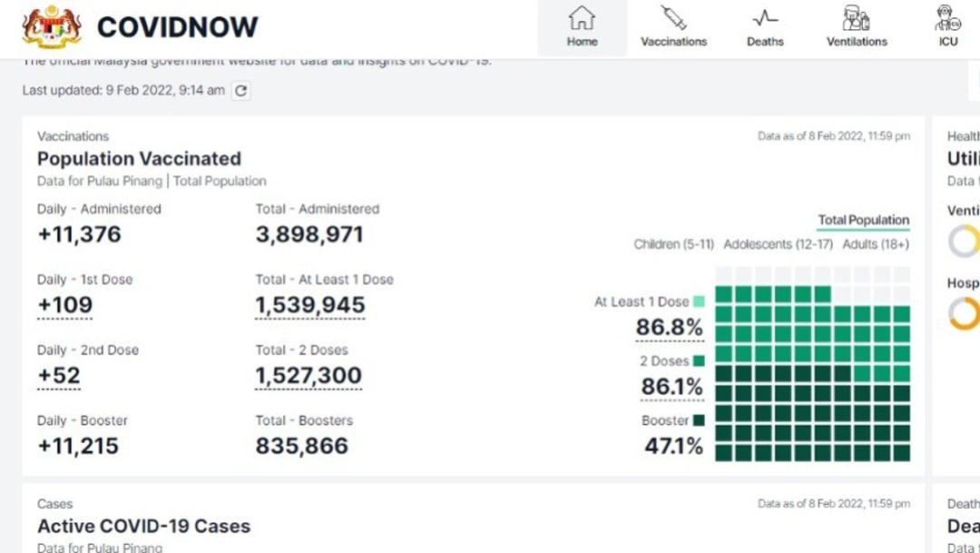Switch to Adolescents (12-17) tab
This screenshot has height=553, width=980.
(779, 244)
